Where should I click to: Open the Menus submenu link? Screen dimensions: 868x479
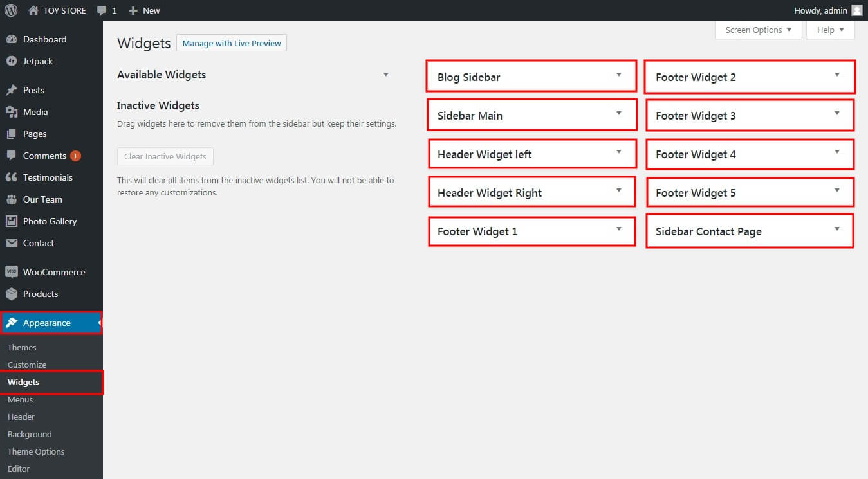click(20, 399)
